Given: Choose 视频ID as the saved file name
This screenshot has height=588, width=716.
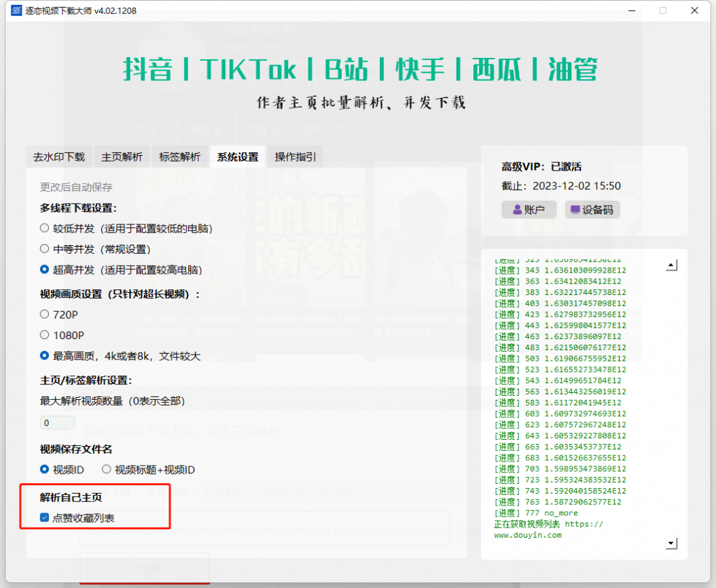Looking at the screenshot, I should [44, 469].
